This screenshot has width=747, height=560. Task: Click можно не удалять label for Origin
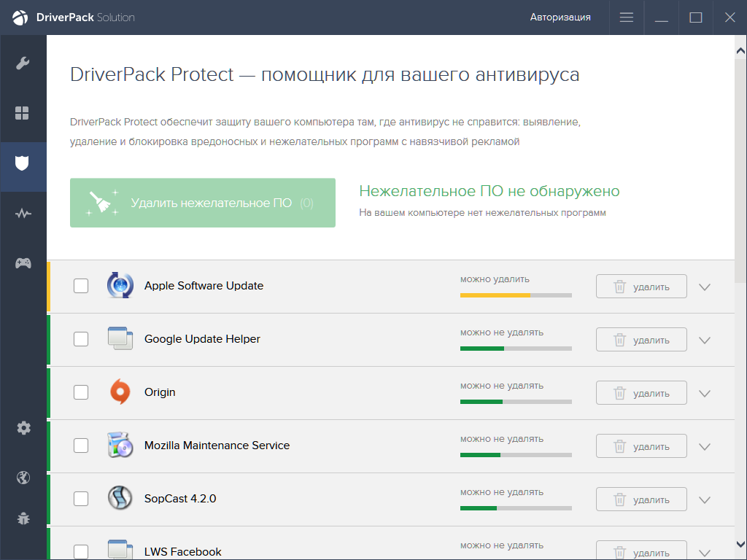(x=502, y=386)
